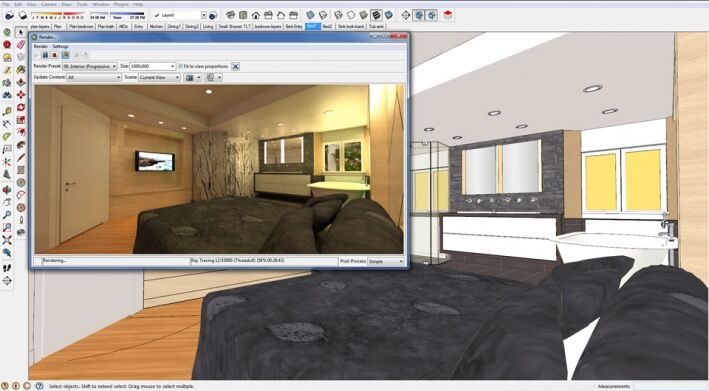The height and width of the screenshot is (391, 709).
Task: Open the Bed2 scene tab
Action: pyautogui.click(x=327, y=27)
